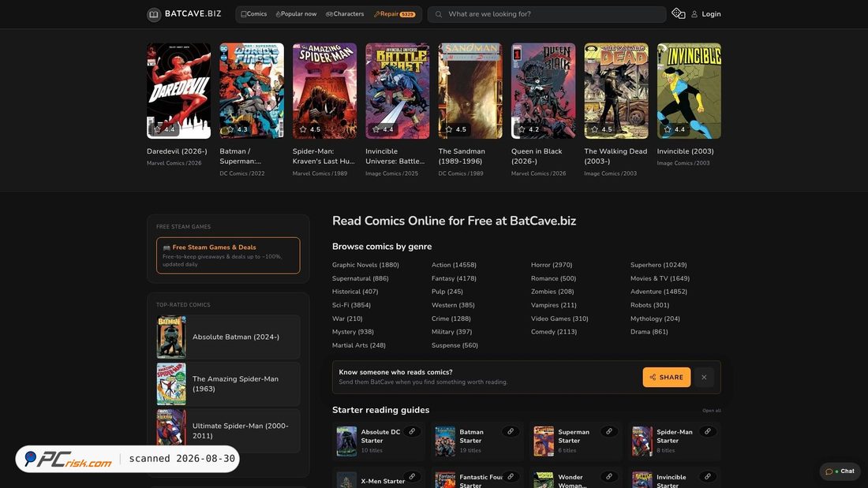The height and width of the screenshot is (488, 868).
Task: Click the BATCAVE.BIZ site title
Action: 193,14
